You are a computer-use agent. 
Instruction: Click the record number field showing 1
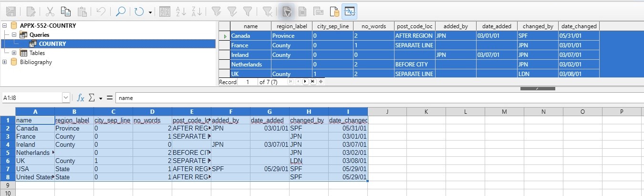tap(248, 82)
